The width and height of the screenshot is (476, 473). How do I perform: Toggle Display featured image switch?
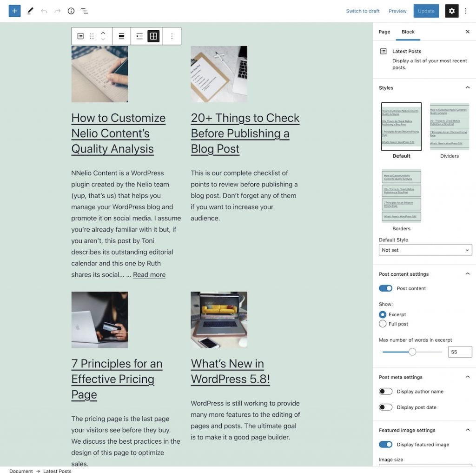(x=385, y=445)
